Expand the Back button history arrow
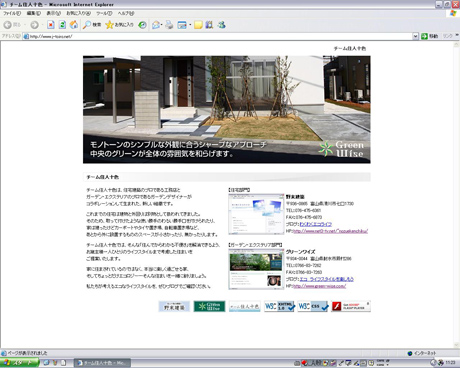The width and height of the screenshot is (460, 368). (25, 25)
